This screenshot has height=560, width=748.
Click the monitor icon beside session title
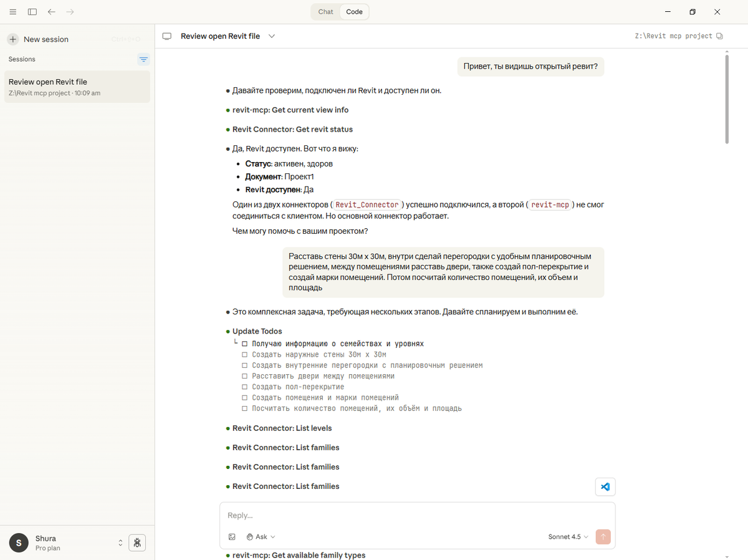click(x=166, y=36)
